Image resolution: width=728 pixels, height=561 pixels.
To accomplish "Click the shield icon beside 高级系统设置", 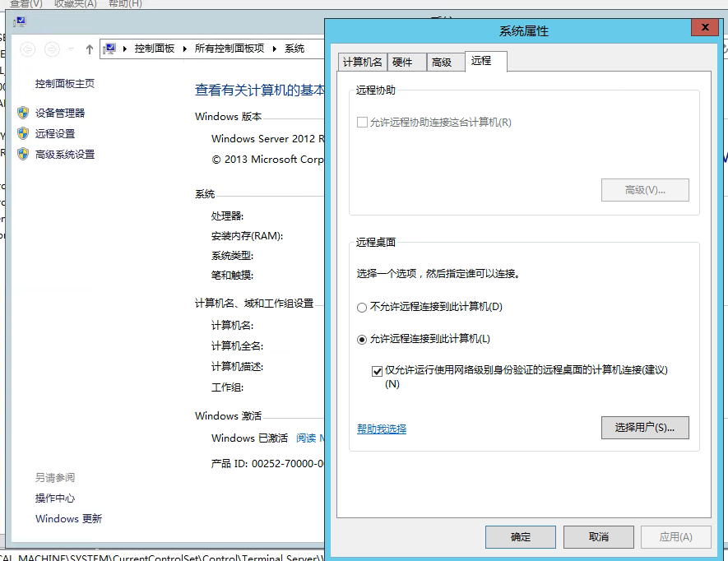I will (x=23, y=154).
